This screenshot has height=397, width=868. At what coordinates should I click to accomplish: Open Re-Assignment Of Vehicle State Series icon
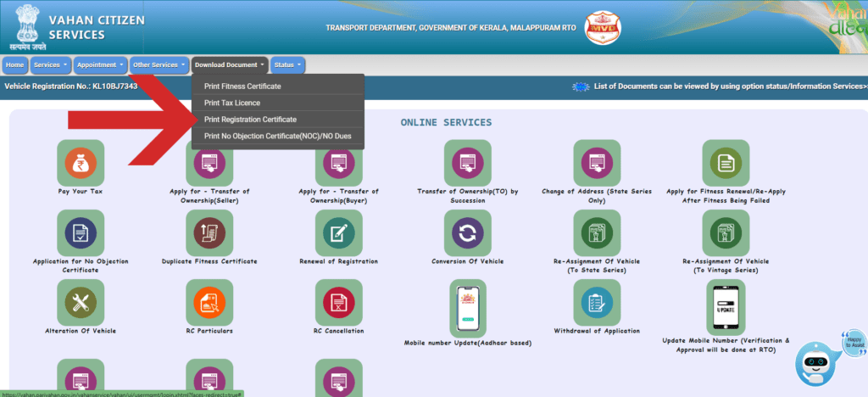[596, 232]
